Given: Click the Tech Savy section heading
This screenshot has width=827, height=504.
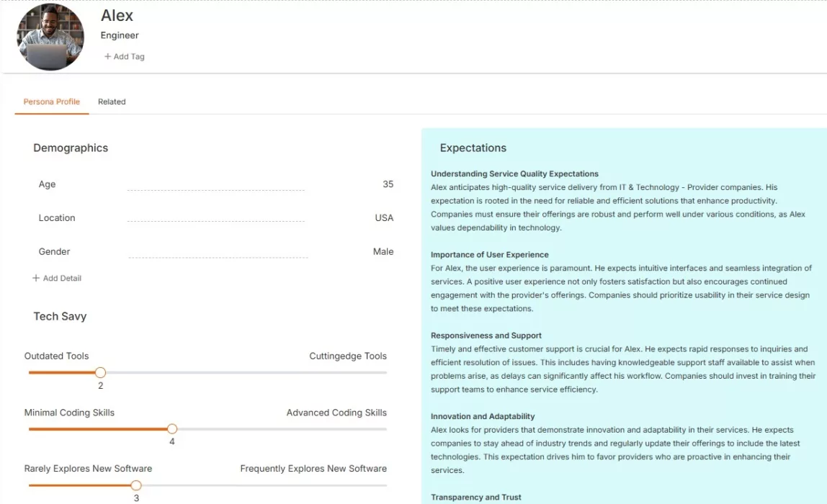Looking at the screenshot, I should click(60, 316).
